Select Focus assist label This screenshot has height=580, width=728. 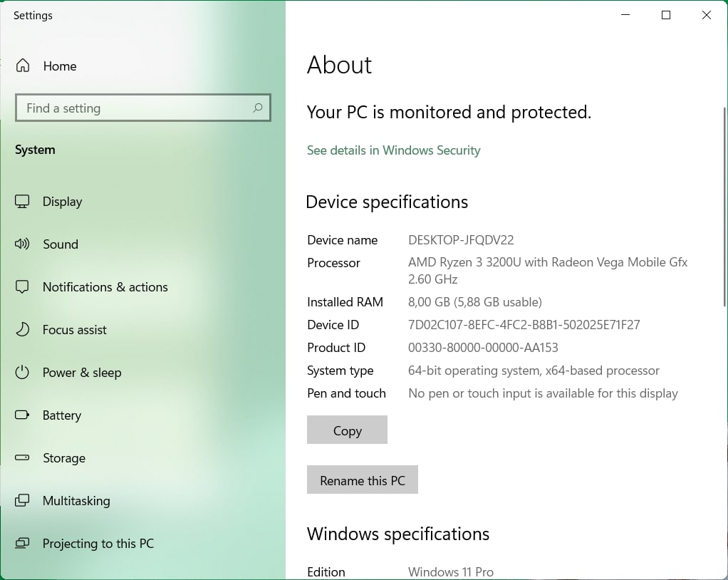tap(74, 330)
